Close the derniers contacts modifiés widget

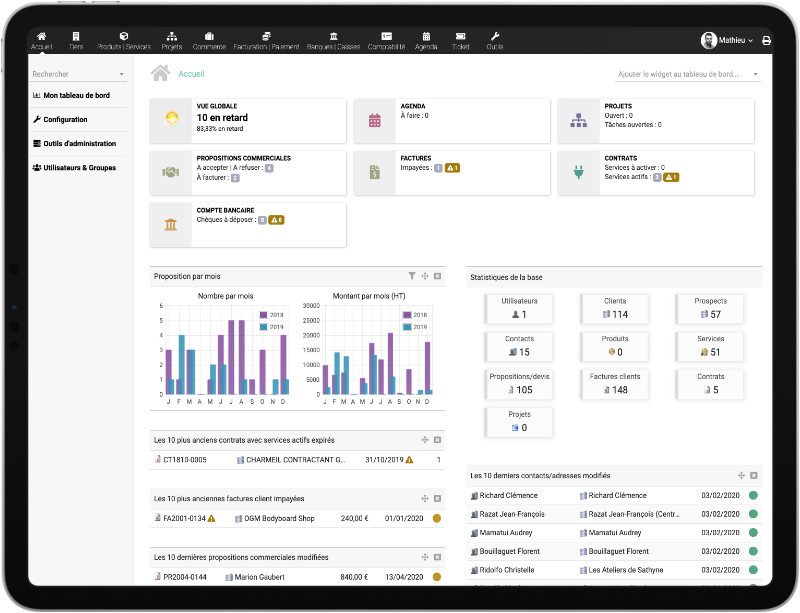click(754, 476)
